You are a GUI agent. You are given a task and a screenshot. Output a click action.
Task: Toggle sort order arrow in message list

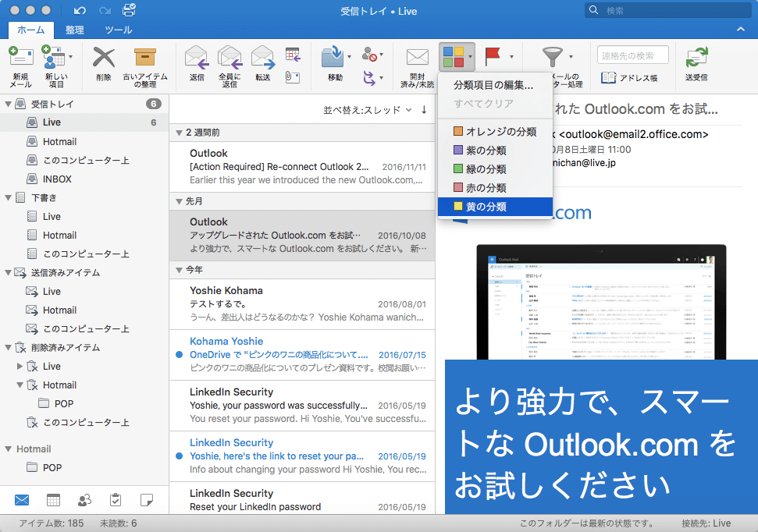[424, 110]
